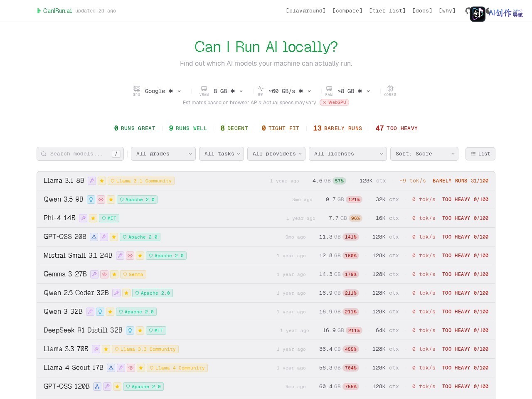The height and width of the screenshot is (399, 532).
Task: Click the wrench icon on GPT-OSS 20B row
Action: click(104, 237)
